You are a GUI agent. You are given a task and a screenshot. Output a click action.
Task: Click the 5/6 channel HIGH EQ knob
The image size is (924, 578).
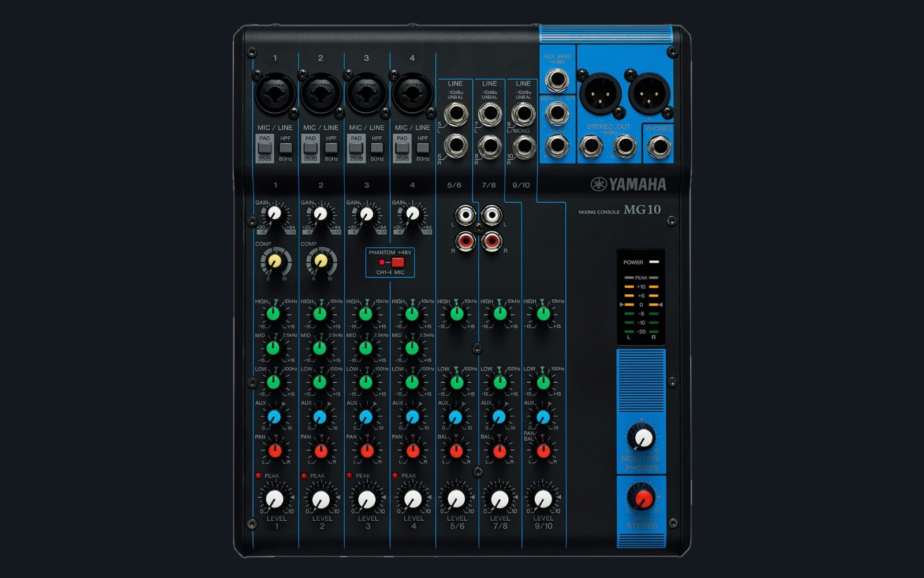pos(457,314)
